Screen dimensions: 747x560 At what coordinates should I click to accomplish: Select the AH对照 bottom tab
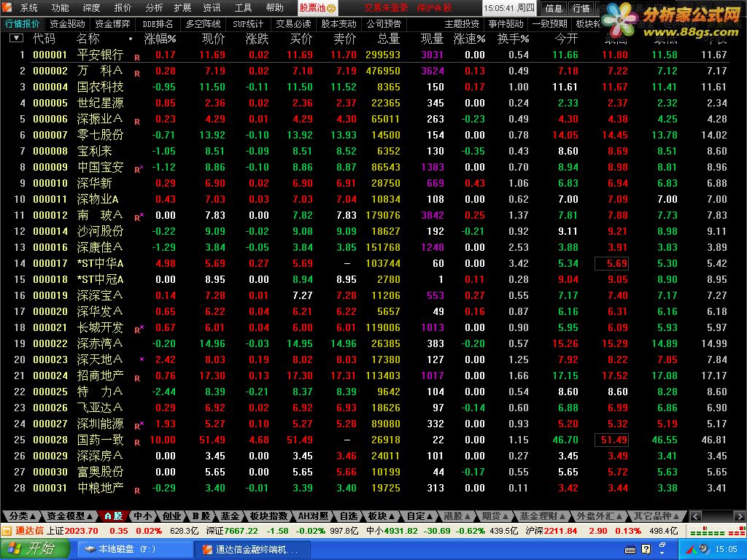click(313, 516)
